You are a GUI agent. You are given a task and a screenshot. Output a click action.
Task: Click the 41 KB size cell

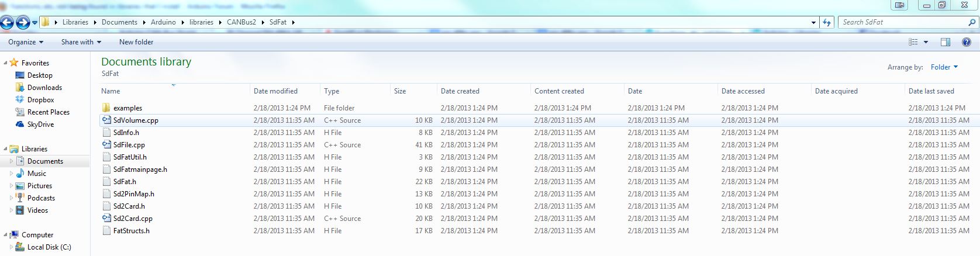(x=424, y=145)
